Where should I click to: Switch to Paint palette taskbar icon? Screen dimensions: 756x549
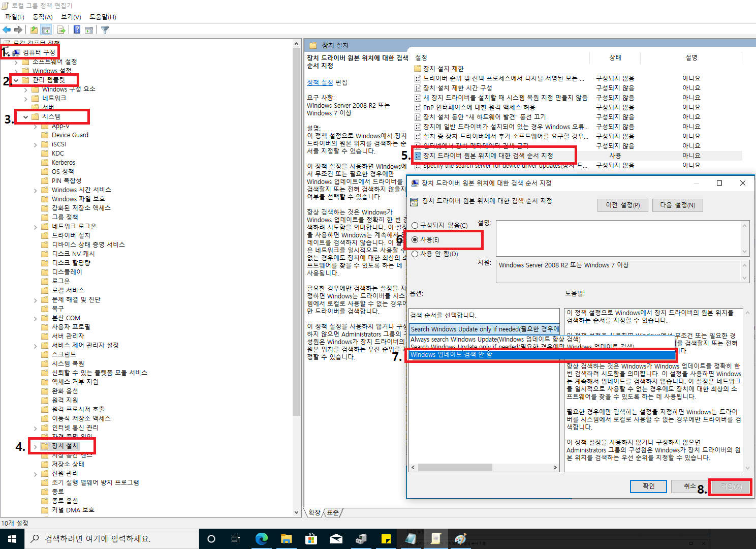460,539
